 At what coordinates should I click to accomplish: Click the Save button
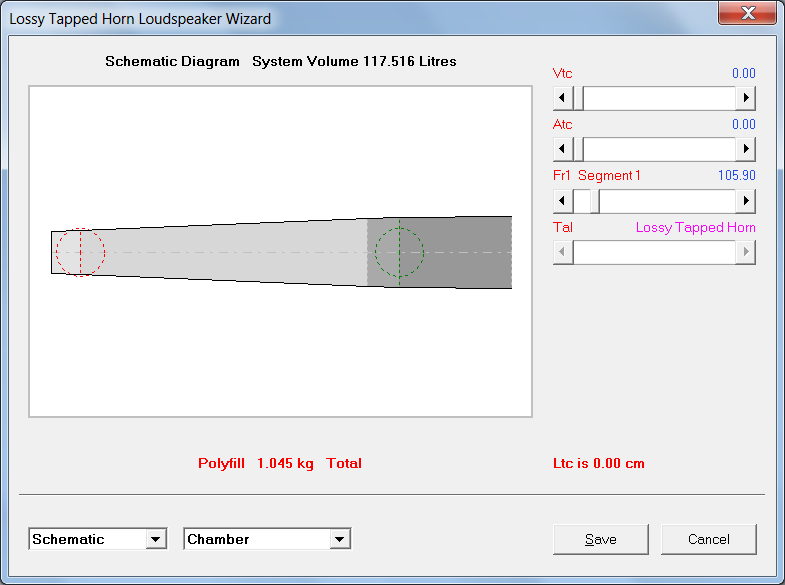click(601, 539)
